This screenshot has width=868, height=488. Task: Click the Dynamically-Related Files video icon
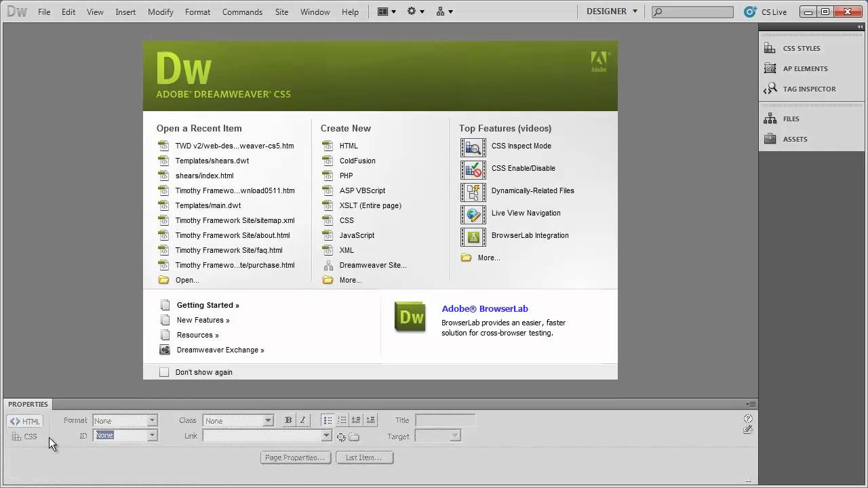click(x=473, y=191)
